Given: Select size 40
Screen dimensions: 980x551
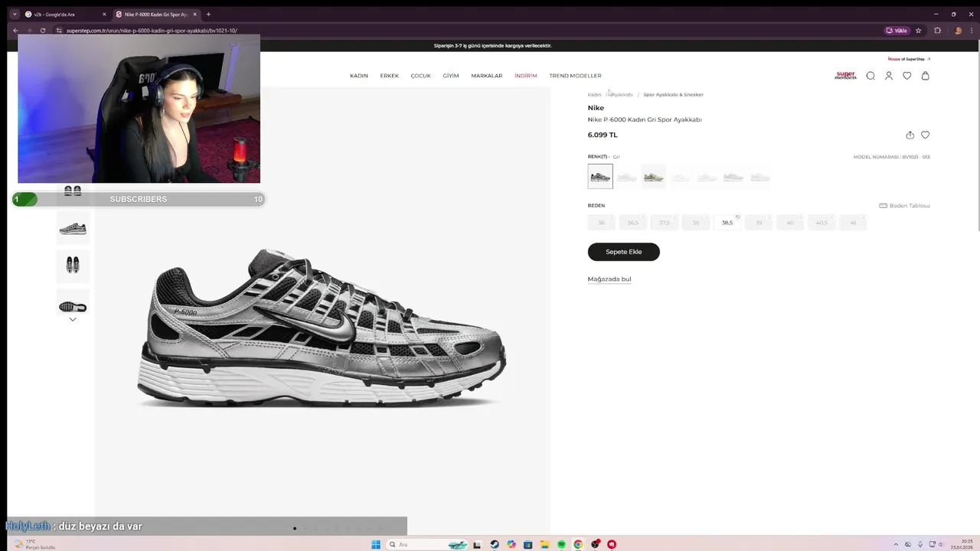Looking at the screenshot, I should click(x=790, y=223).
